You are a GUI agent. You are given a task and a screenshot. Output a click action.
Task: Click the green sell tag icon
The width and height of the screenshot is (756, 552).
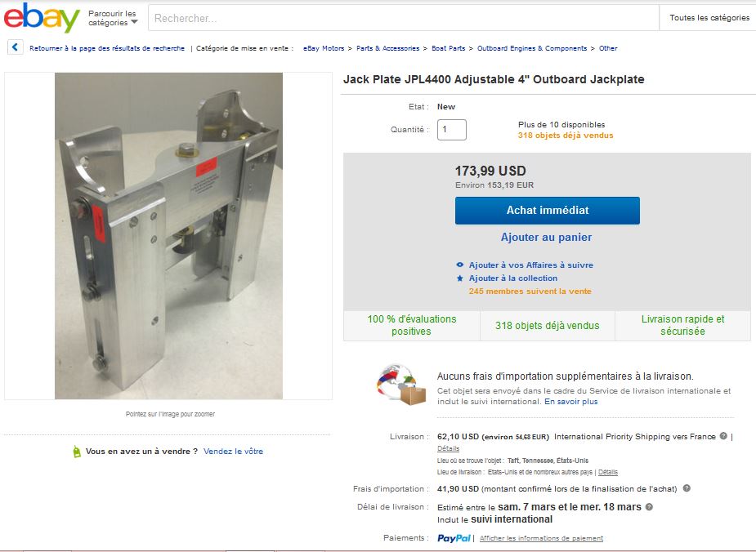(77, 452)
